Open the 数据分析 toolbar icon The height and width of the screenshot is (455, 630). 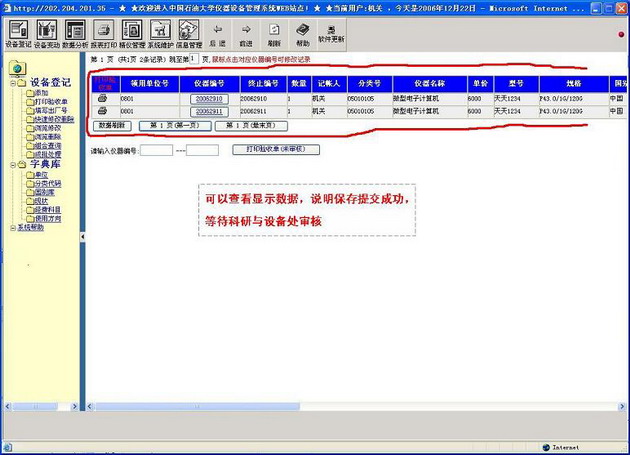[75, 33]
